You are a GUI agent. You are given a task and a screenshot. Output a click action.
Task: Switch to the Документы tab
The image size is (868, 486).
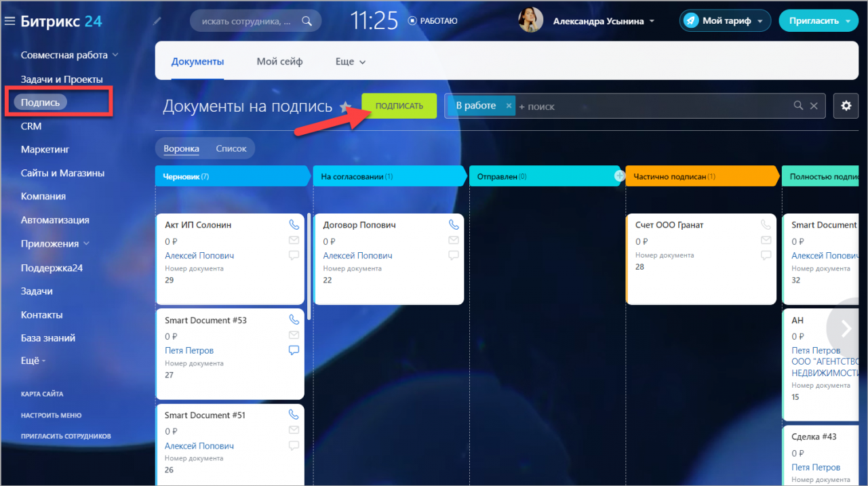point(197,62)
